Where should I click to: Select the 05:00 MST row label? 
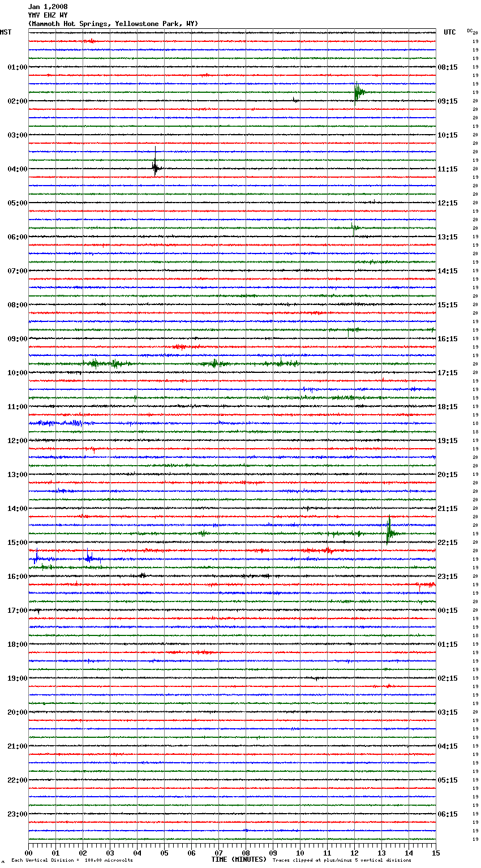18,203
